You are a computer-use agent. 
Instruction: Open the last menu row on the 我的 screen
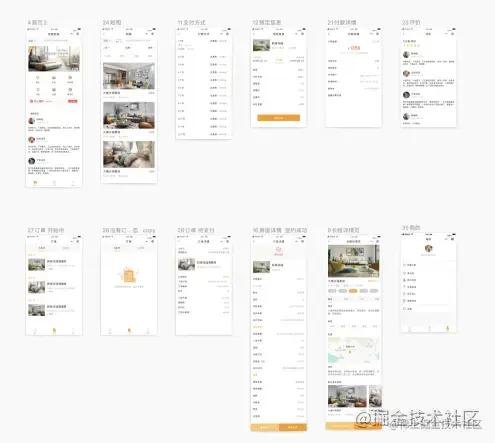(428, 309)
